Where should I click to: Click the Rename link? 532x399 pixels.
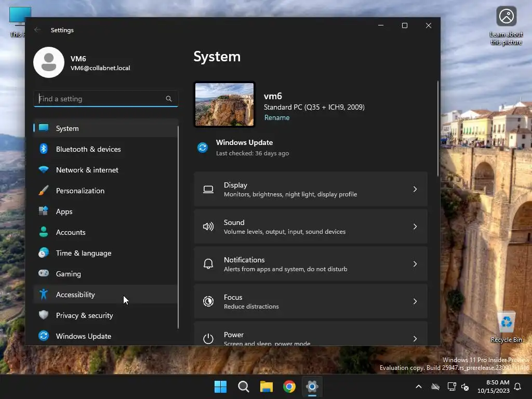coord(277,117)
